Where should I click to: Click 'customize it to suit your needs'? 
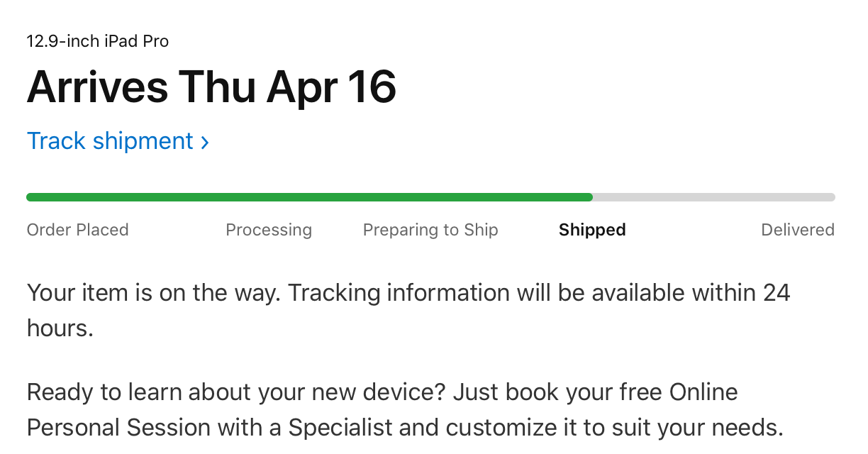pyautogui.click(x=614, y=428)
